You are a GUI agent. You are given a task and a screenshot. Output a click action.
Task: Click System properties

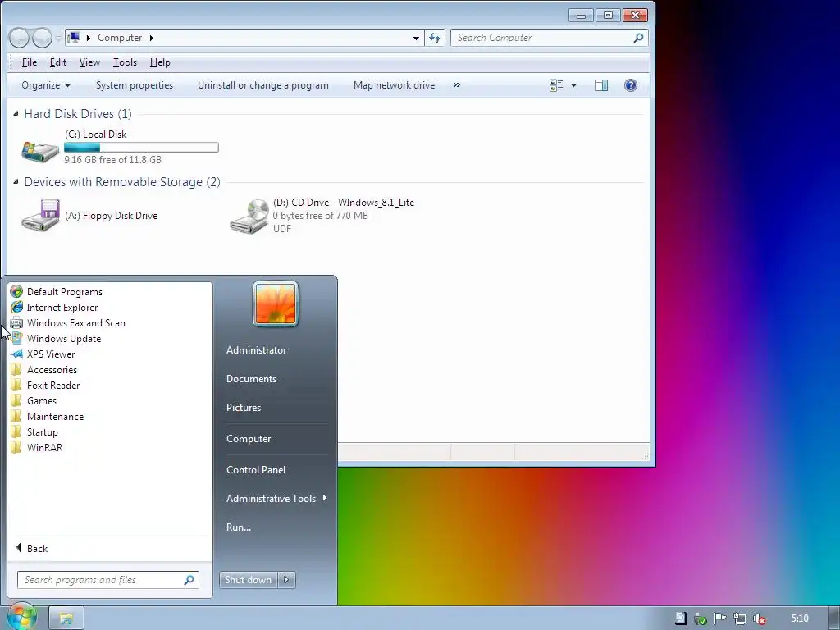click(x=135, y=85)
